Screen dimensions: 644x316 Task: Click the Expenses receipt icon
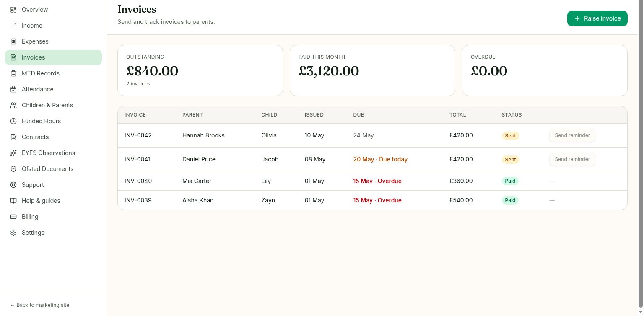(13, 41)
